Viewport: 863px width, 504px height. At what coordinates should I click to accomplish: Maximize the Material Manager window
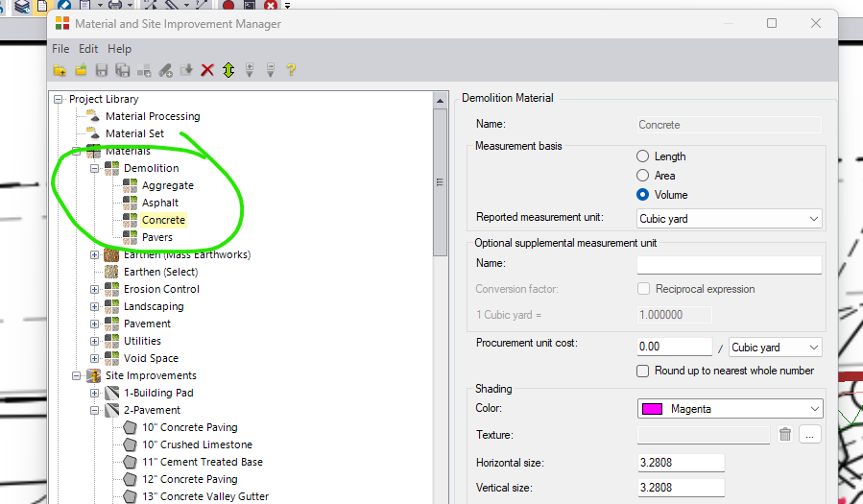point(772,23)
